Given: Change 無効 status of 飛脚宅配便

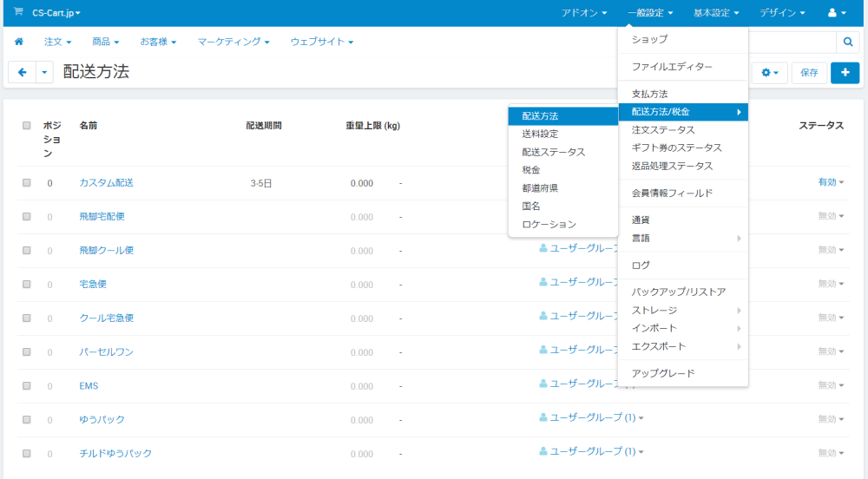Looking at the screenshot, I should point(831,216).
